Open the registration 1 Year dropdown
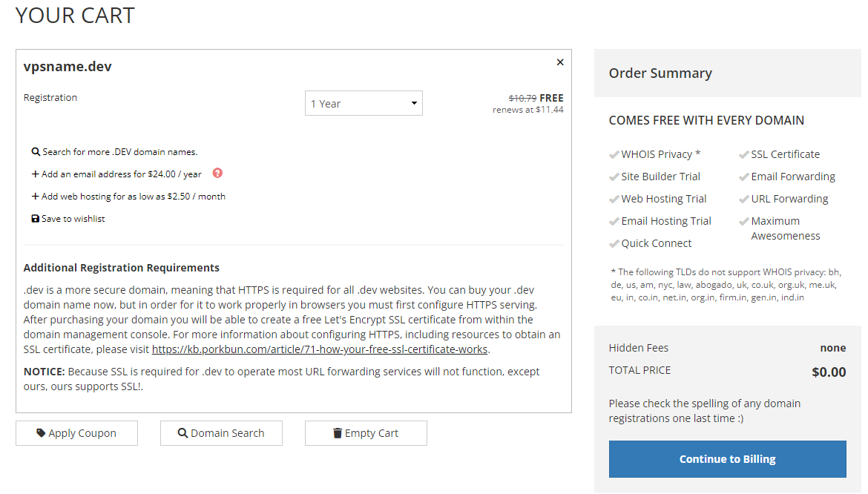The image size is (868, 494). (364, 104)
